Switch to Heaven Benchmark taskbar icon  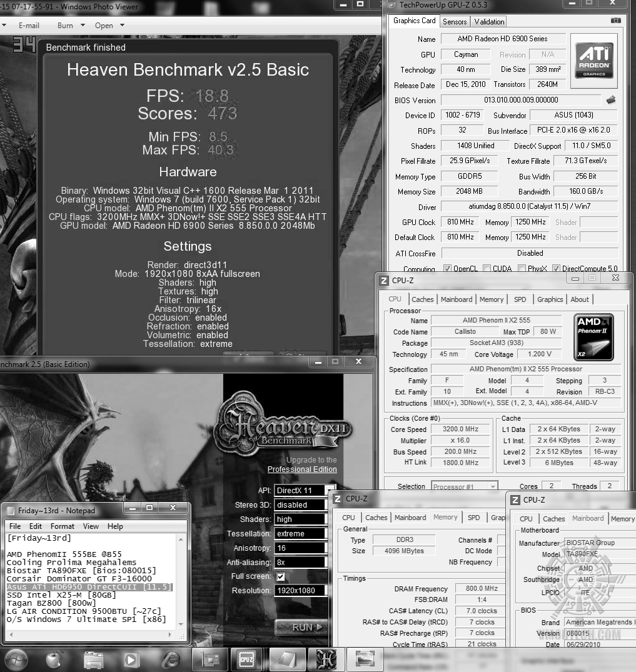coord(326,659)
